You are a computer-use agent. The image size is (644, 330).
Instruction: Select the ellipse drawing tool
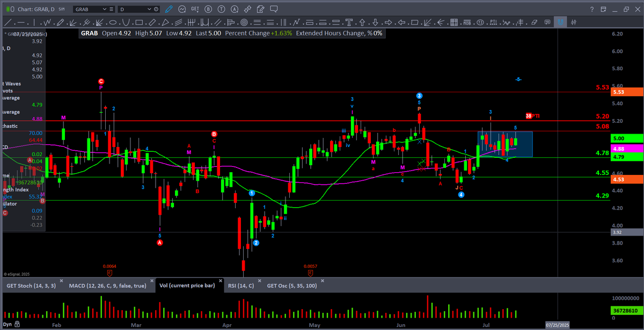[x=113, y=22]
